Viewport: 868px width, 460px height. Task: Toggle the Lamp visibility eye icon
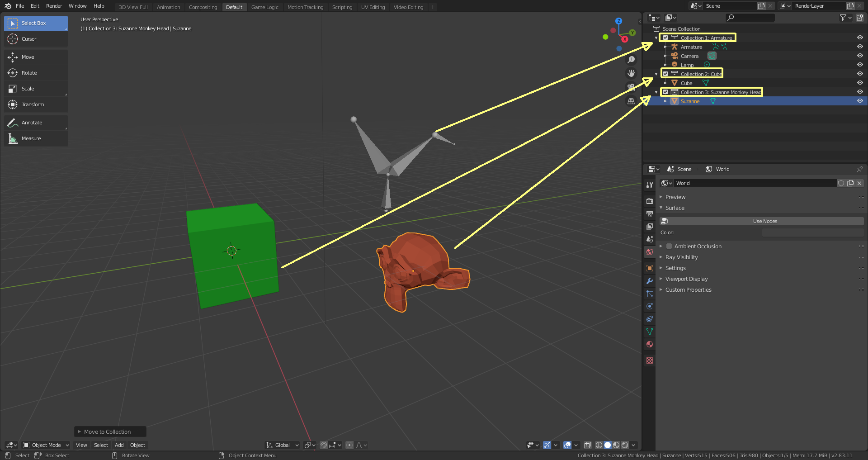(x=860, y=65)
